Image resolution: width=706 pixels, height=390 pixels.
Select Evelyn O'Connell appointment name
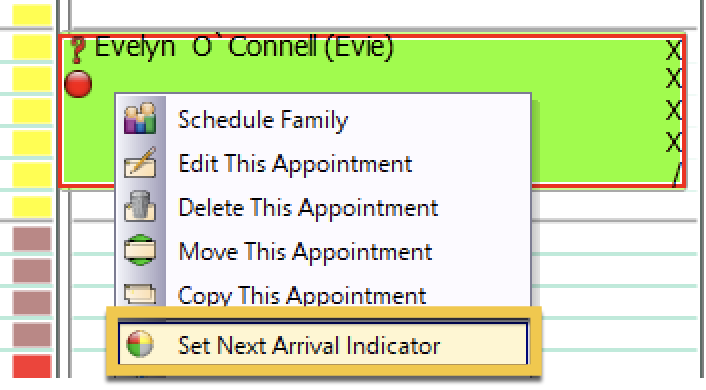click(244, 47)
